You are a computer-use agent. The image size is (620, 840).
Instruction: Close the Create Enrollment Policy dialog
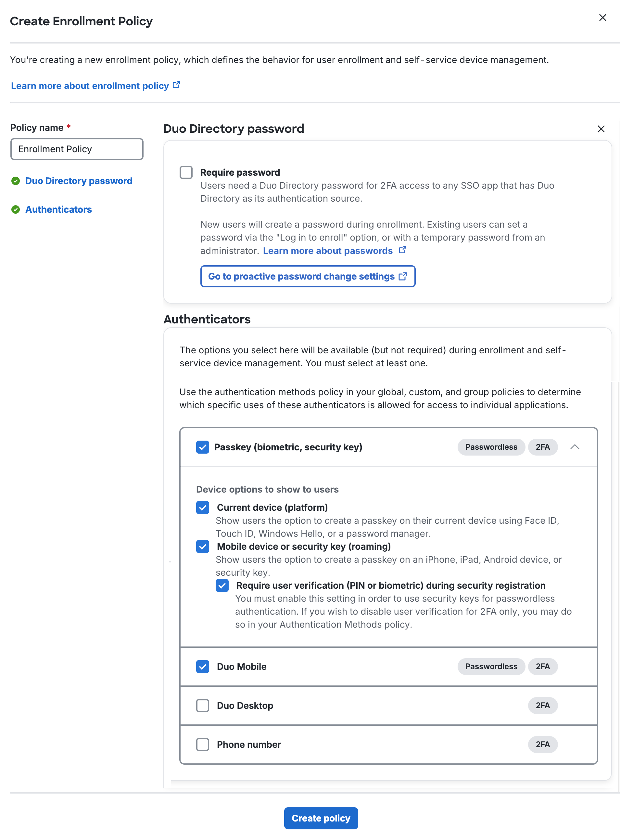point(603,17)
